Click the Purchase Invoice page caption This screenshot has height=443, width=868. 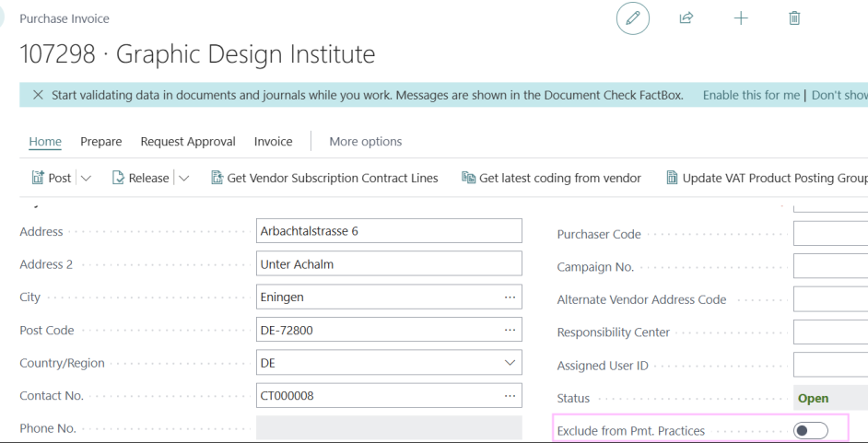pyautogui.click(x=65, y=18)
